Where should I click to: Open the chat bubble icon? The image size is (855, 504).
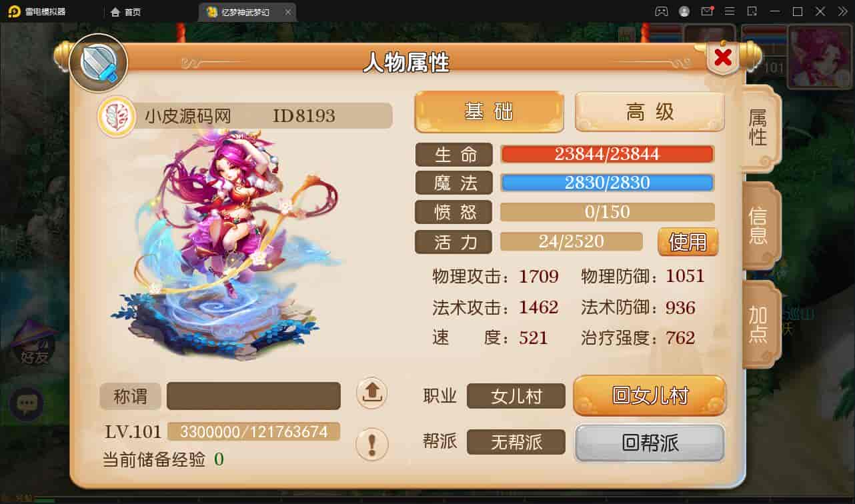(27, 403)
